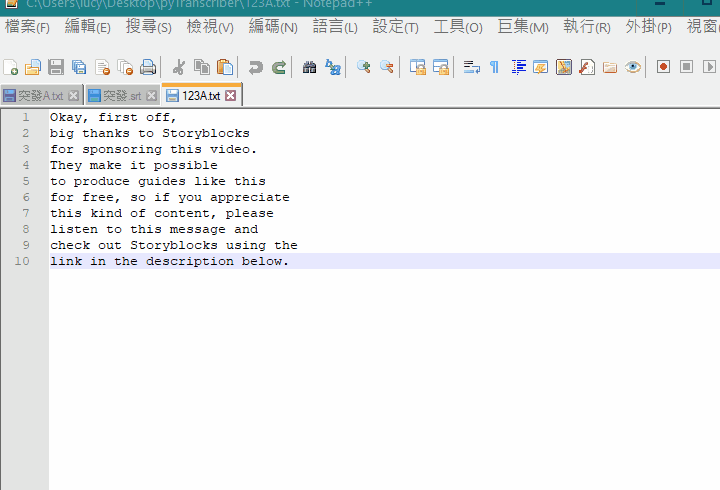
Task: Save the current file via toolbar
Action: [56, 68]
